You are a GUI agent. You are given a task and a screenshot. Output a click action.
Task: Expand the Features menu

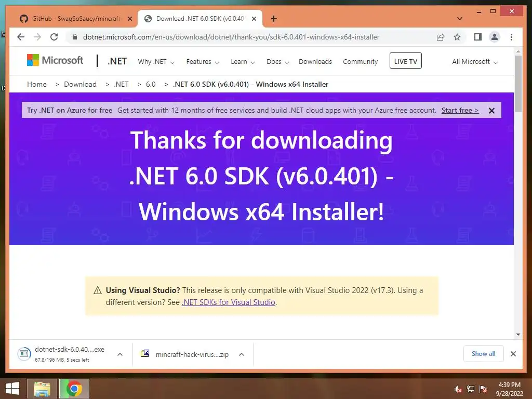click(x=203, y=62)
